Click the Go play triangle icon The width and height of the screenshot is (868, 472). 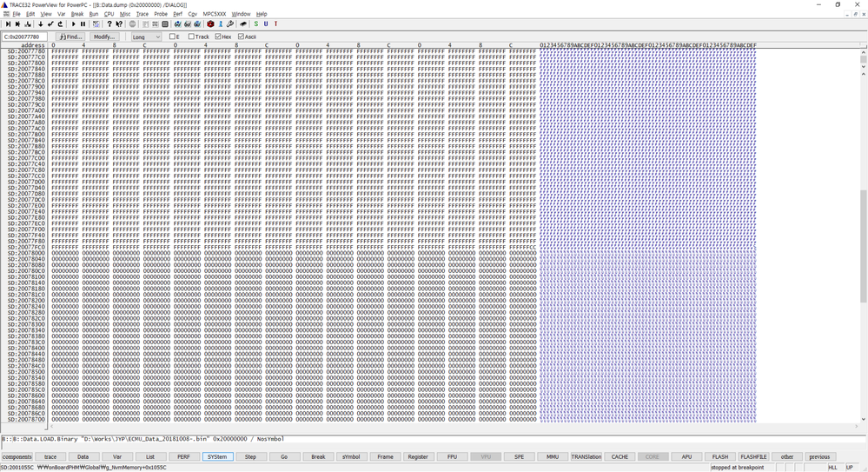(x=73, y=23)
